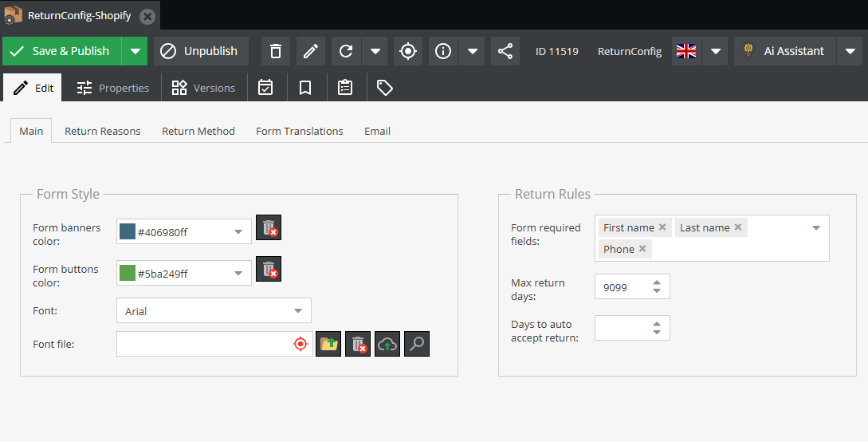Open the share icon in toolbar
This screenshot has width=868, height=442.
coord(505,51)
